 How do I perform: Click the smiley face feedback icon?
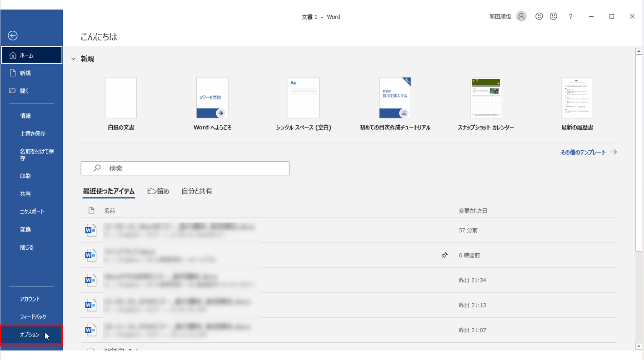539,16
